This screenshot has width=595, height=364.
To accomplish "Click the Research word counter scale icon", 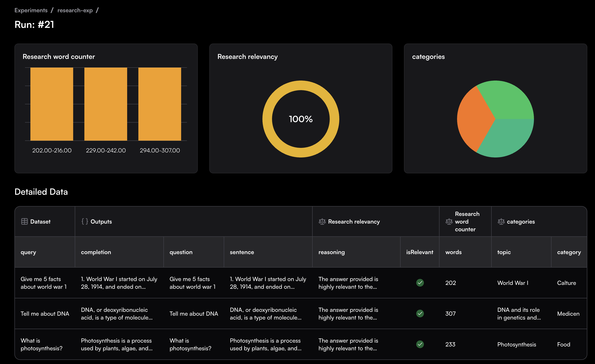I will (449, 221).
